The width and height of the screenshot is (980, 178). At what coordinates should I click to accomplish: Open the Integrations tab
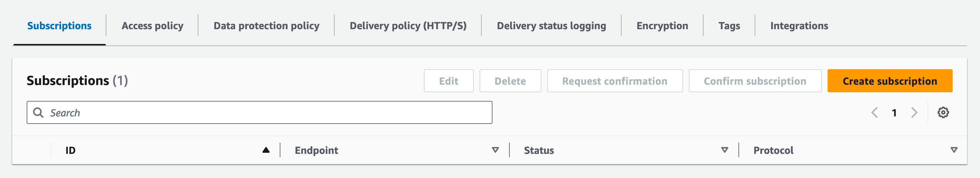coord(799,26)
